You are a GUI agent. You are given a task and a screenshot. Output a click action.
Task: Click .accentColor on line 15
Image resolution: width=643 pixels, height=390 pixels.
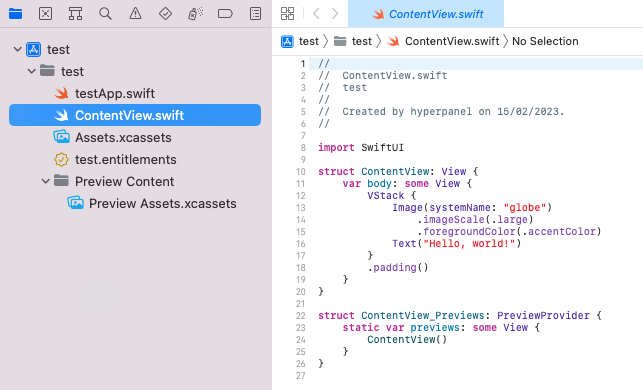click(x=559, y=231)
